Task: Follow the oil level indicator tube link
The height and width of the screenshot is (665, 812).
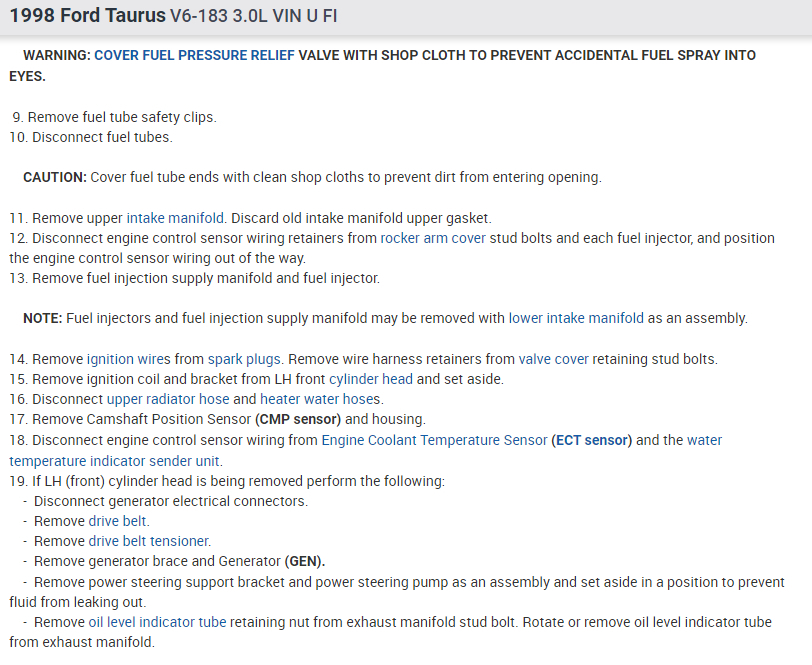Action: click(157, 622)
